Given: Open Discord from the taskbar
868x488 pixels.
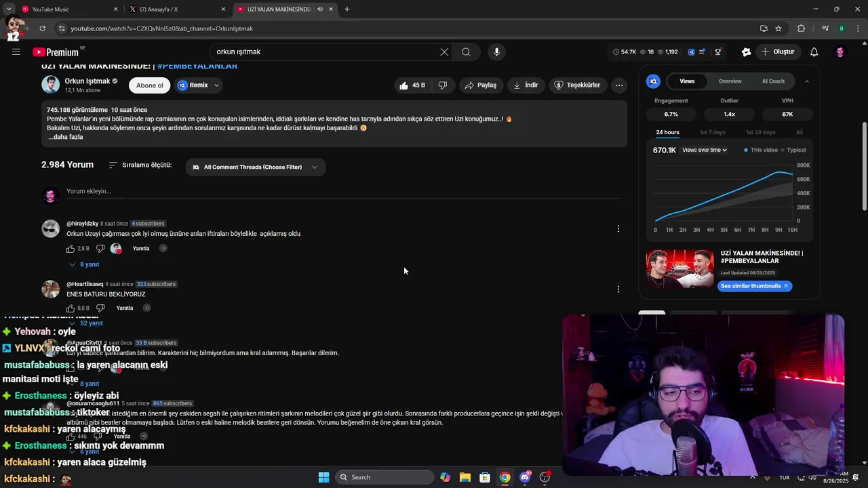Looking at the screenshot, I should click(x=525, y=477).
